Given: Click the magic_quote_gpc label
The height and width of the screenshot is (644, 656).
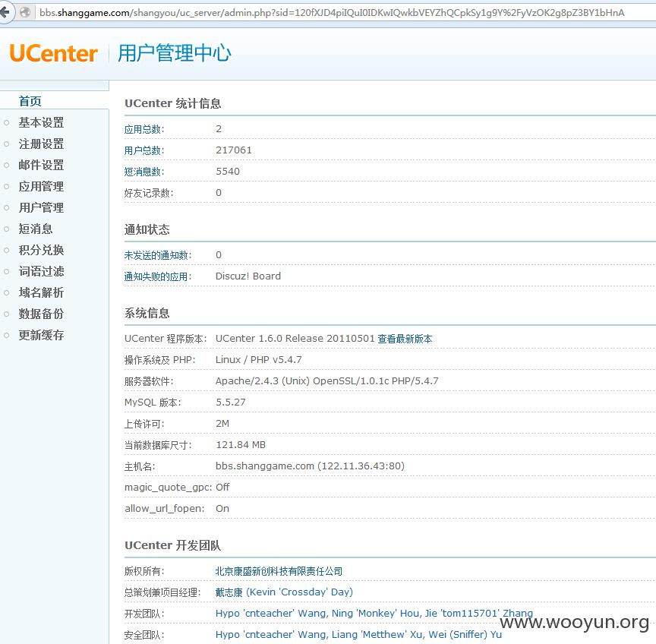Looking at the screenshot, I should pyautogui.click(x=169, y=488).
